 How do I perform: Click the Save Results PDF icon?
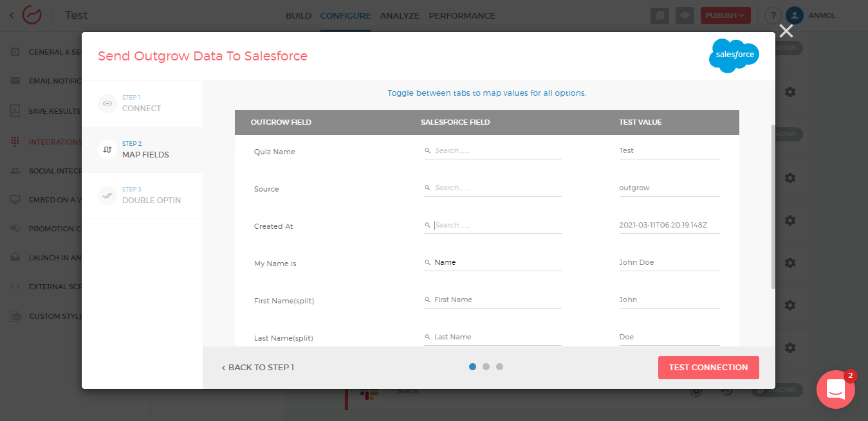click(15, 111)
